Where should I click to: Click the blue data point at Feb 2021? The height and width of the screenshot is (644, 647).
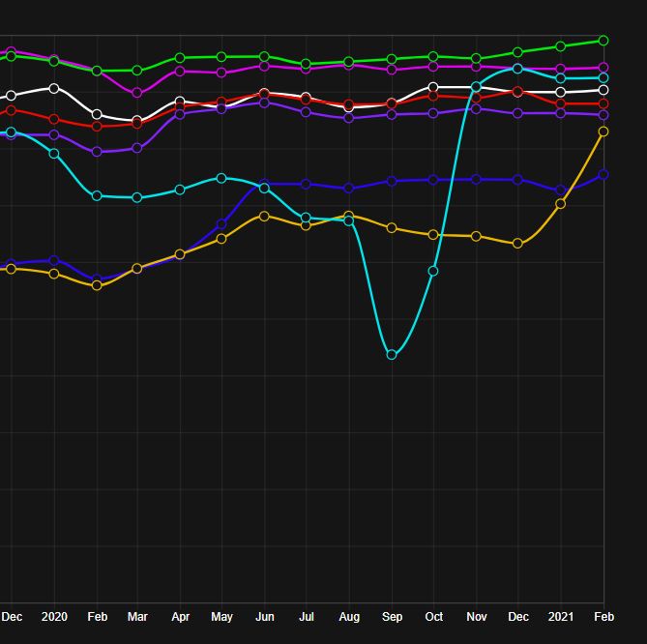[x=603, y=174]
